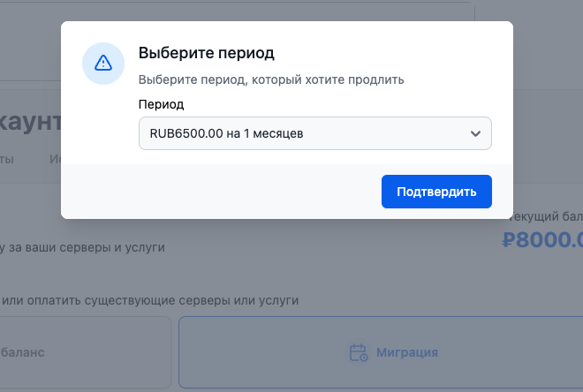The image size is (583, 392).
Task: Click the 'за ваши серверы и услуги' text
Action: [x=84, y=248]
